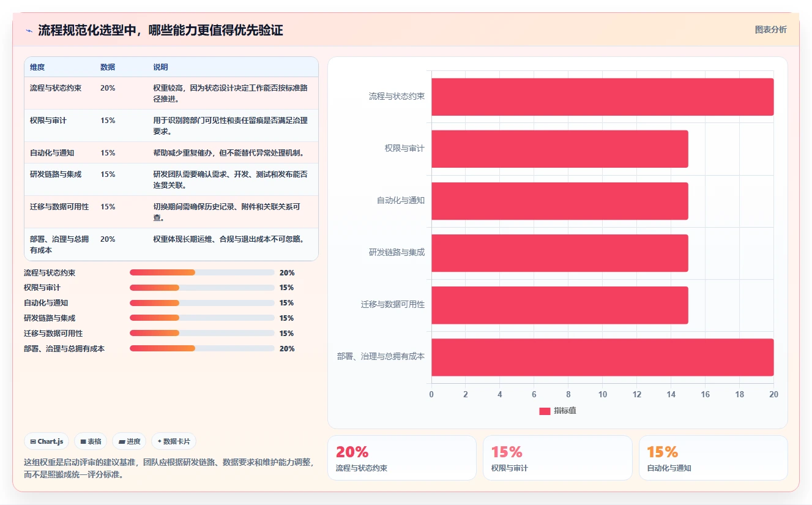Select the 表格 tag chip
The image size is (812, 505).
point(91,441)
